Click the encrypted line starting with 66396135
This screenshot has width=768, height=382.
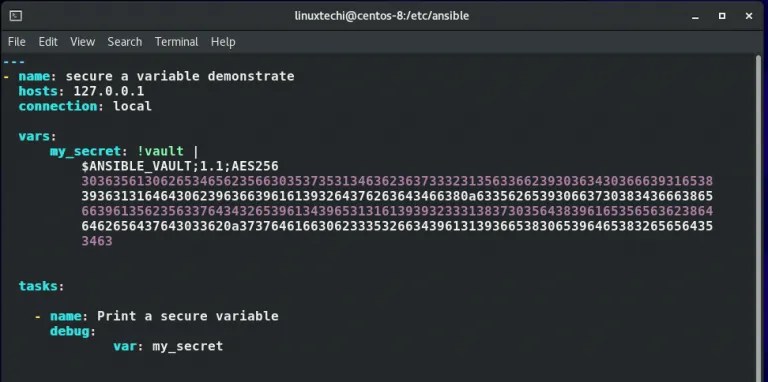tap(397, 212)
